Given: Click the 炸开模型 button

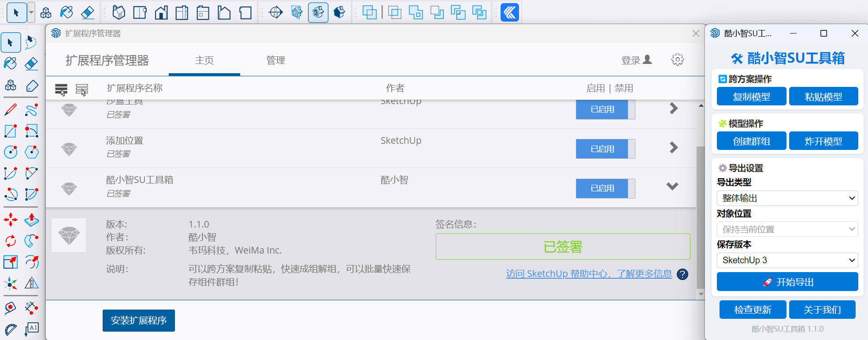Looking at the screenshot, I should click(823, 141).
